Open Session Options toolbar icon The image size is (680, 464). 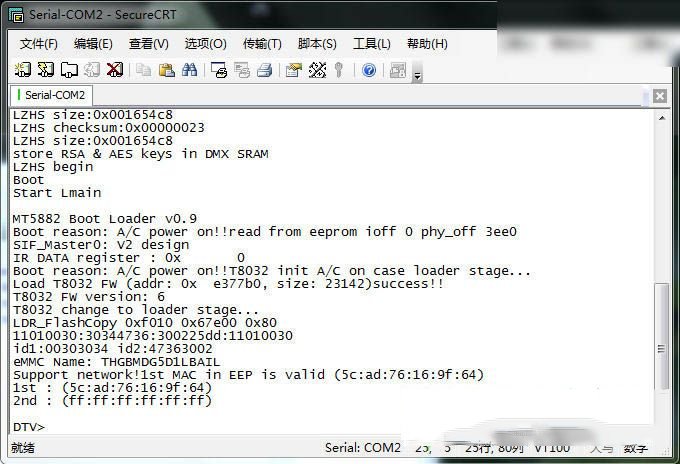tap(294, 70)
